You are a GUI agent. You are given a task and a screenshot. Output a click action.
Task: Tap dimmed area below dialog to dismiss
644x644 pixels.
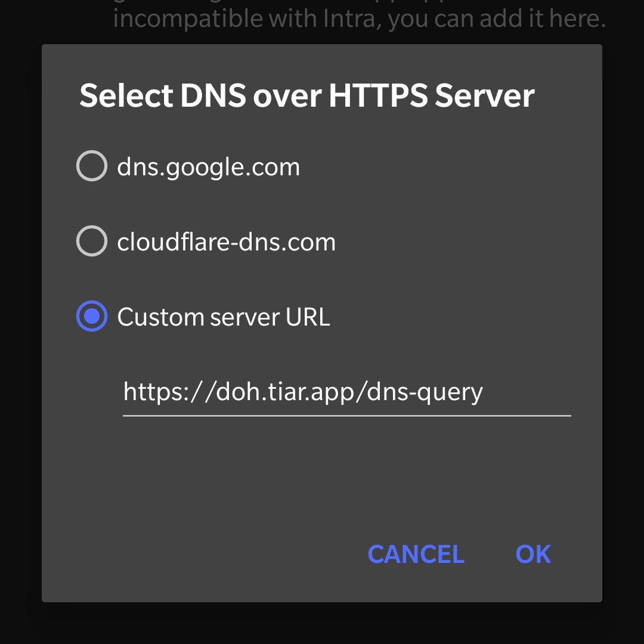(x=322, y=623)
